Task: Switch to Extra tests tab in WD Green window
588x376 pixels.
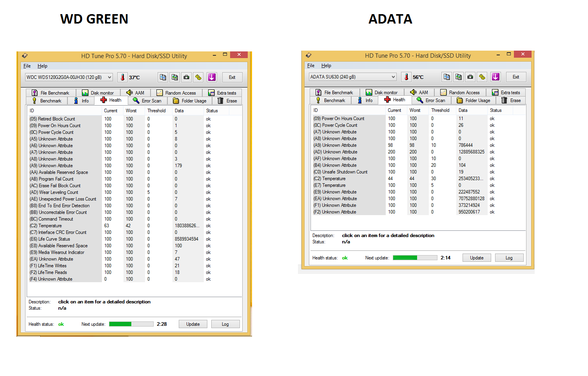Action: (222, 93)
